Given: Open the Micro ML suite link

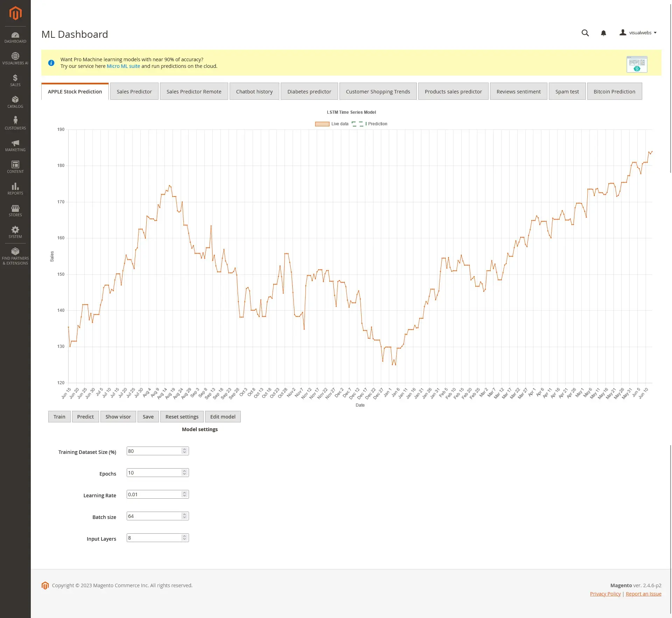Looking at the screenshot, I should click(x=123, y=66).
